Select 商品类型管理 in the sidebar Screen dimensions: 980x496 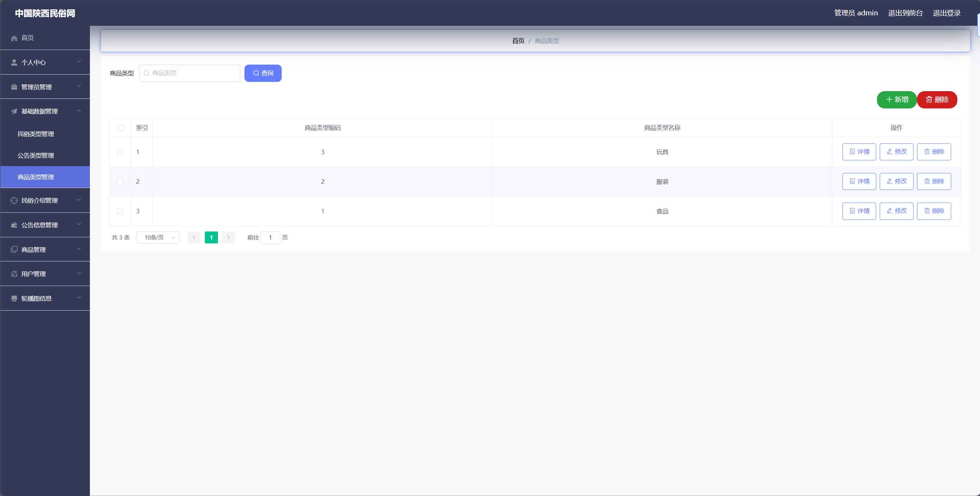tap(45, 177)
